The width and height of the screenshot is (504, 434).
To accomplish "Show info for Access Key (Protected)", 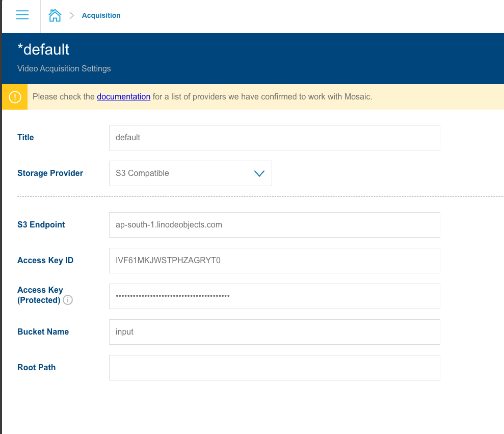I will [x=68, y=300].
